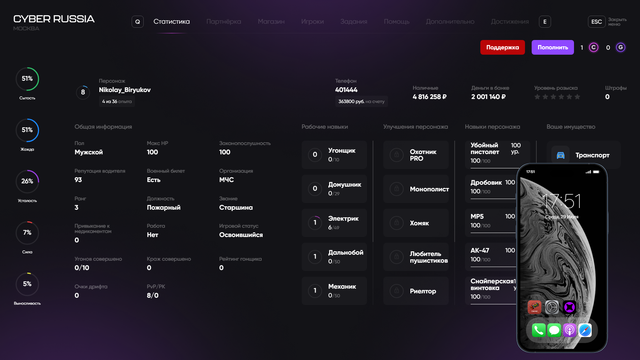Screen dimensions: 640x360
Task: Click the organization value МЧС
Action: (227, 180)
